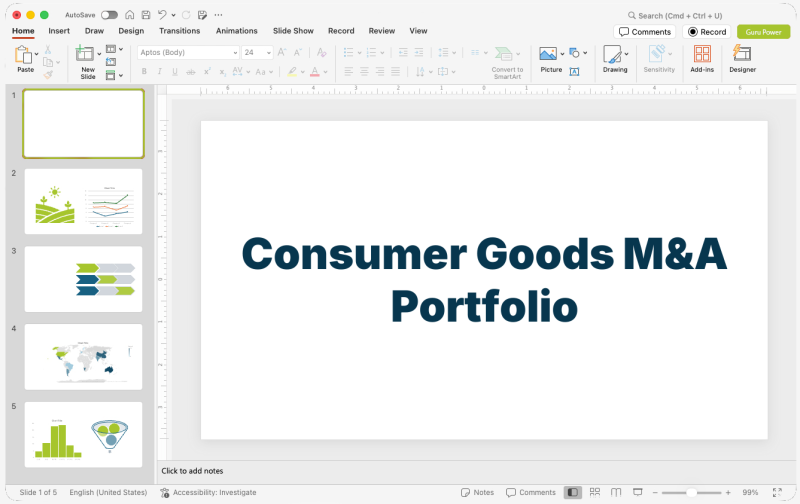Screen dimensions: 800x504
Task: Open numbering list dropdown
Action: click(x=382, y=53)
